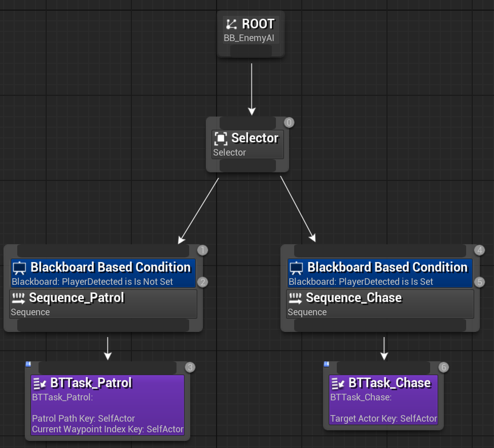Screen dimensions: 494x448
Task: Click the BB_EnemyAI blackboard label
Action: point(249,38)
